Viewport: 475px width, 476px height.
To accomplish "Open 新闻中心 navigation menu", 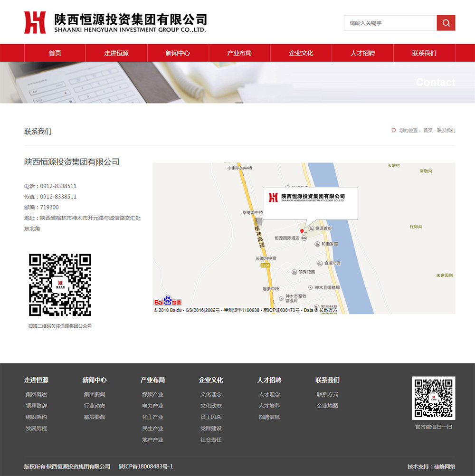I will tap(178, 53).
